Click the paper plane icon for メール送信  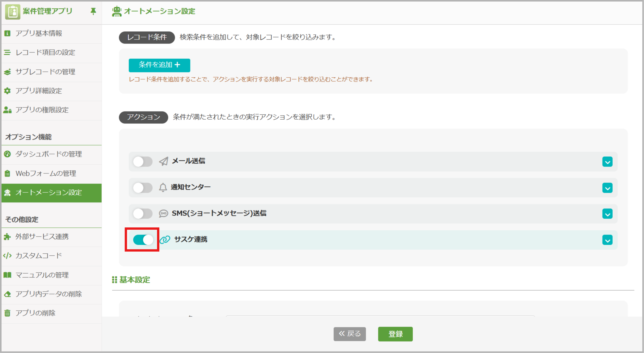click(163, 161)
